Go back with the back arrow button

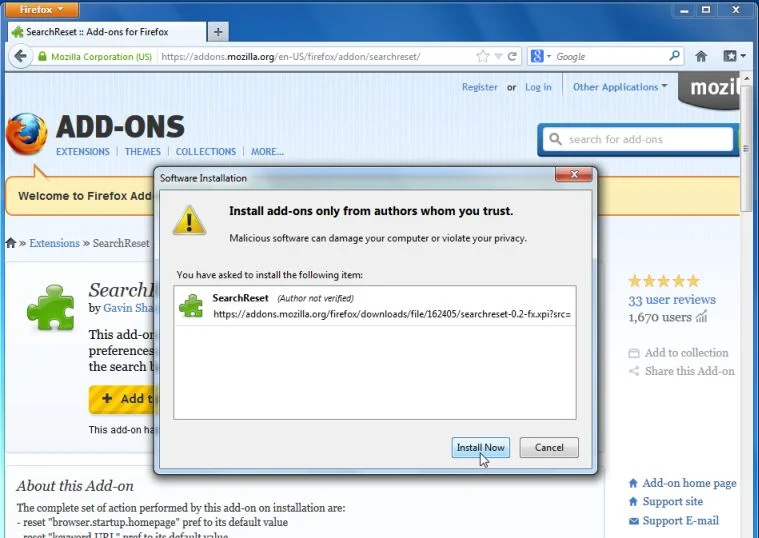20,56
